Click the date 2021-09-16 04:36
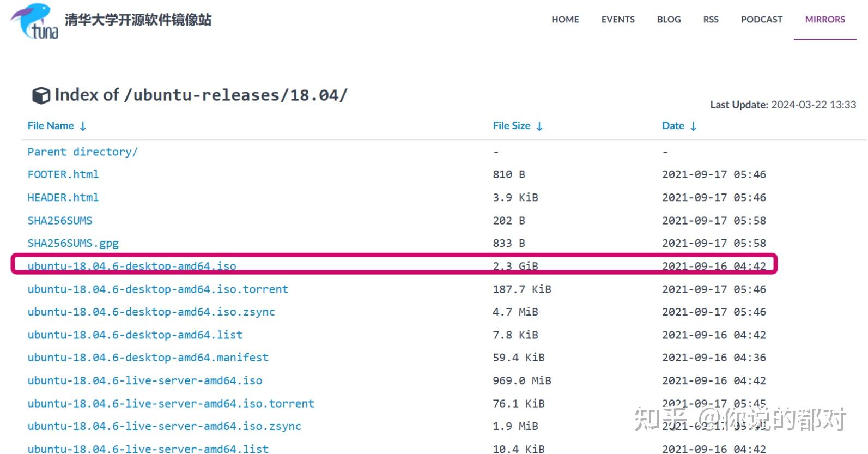The image size is (868, 454). click(714, 358)
